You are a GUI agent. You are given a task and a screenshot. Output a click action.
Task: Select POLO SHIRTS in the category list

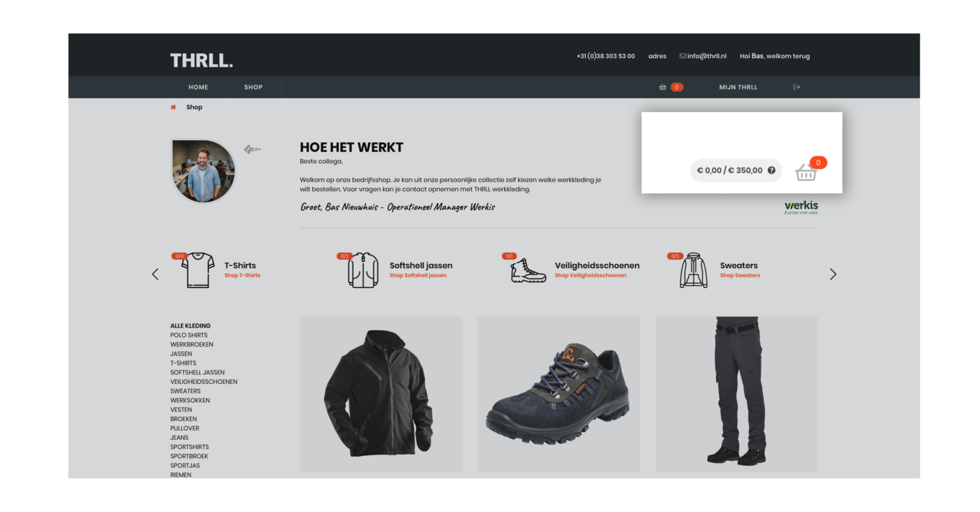[189, 335]
